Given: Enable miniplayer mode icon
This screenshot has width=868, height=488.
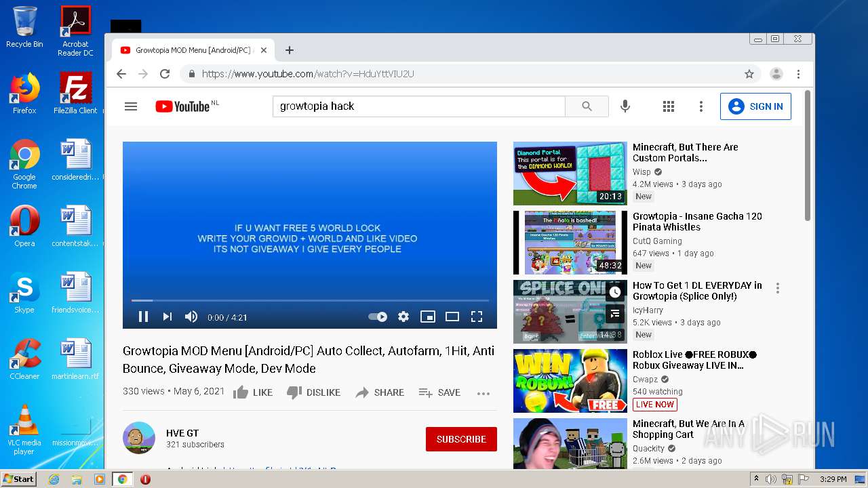Looking at the screenshot, I should click(428, 317).
